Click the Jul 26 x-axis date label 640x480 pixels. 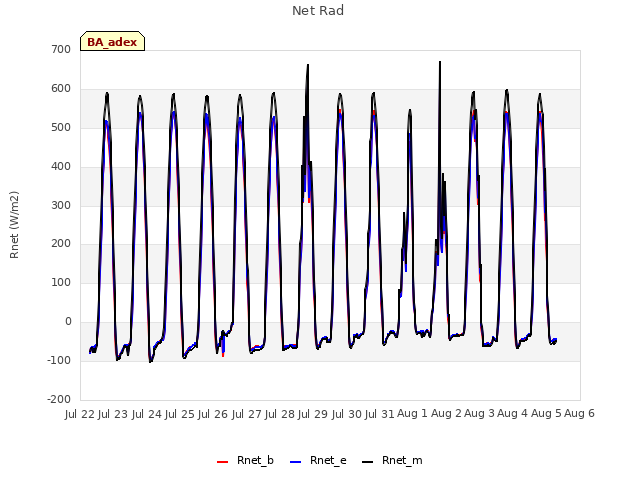tap(213, 414)
